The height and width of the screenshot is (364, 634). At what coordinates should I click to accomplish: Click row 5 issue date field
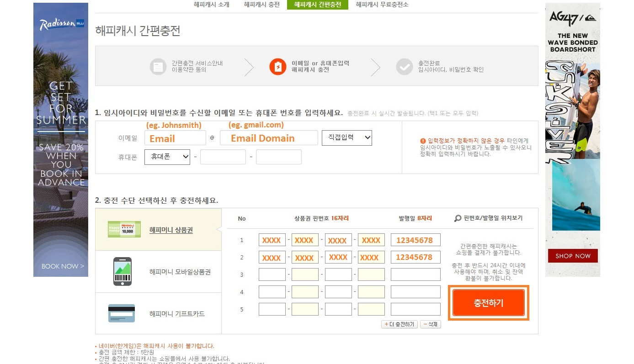click(x=416, y=309)
